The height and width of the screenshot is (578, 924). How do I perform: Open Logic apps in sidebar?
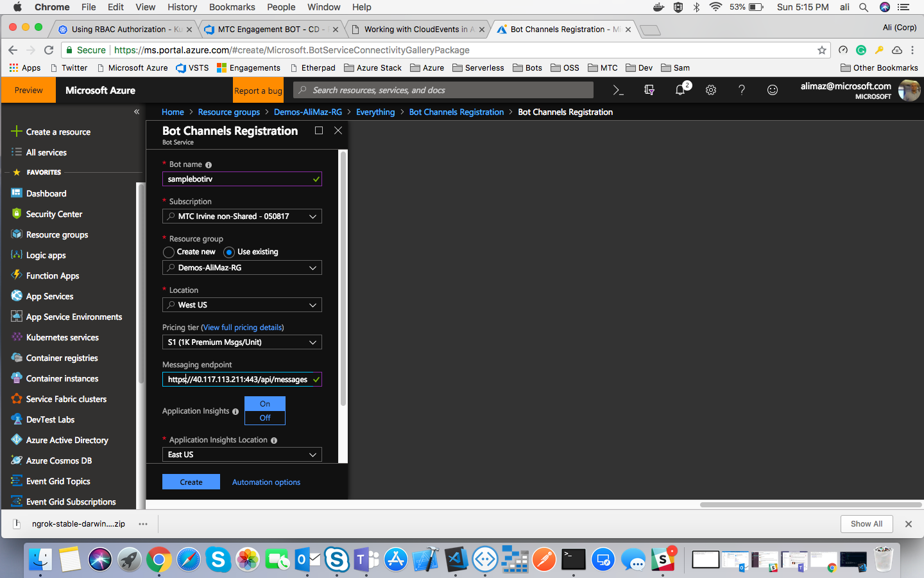tap(46, 255)
